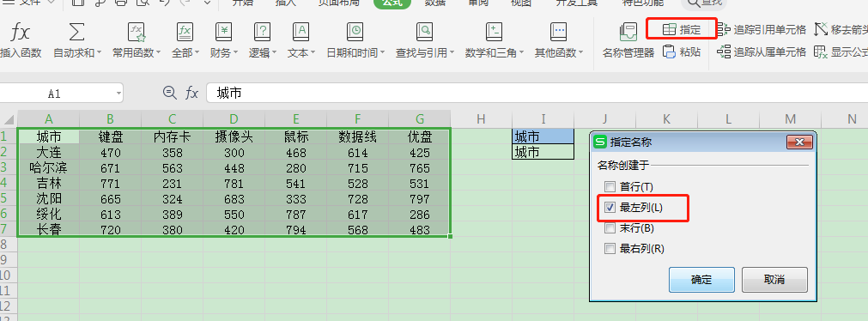The width and height of the screenshot is (868, 321).
Task: Check the 首行(T) checkbox
Action: [610, 186]
